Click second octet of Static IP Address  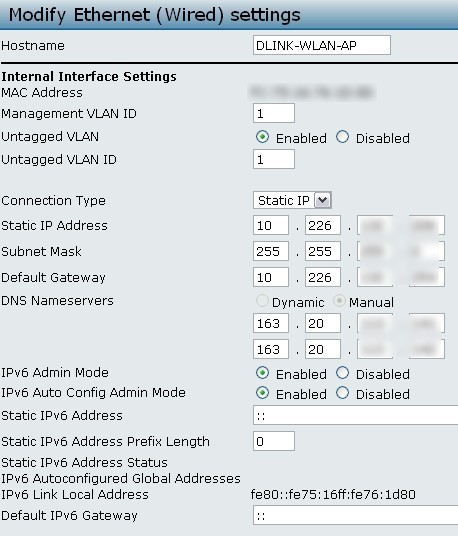tap(323, 225)
